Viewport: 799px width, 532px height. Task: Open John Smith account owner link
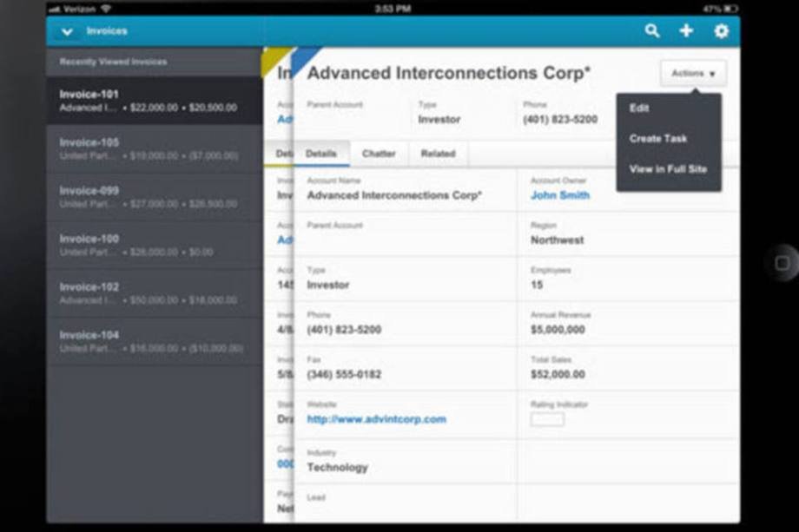pyautogui.click(x=559, y=195)
